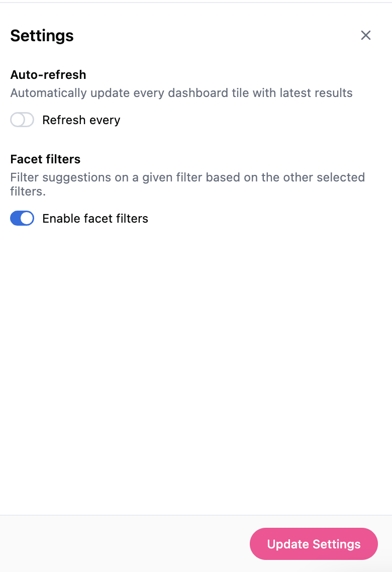Tap the blue track of the facet filters switch
The width and height of the screenshot is (392, 572).
click(17, 219)
